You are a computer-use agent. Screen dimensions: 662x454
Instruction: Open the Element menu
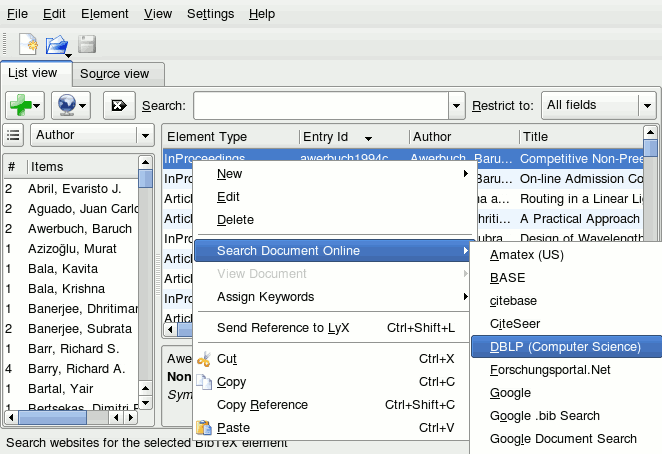[105, 14]
